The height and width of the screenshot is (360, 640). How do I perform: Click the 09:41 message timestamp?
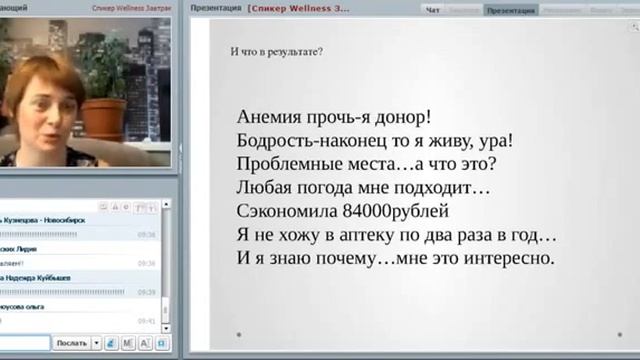click(x=146, y=321)
